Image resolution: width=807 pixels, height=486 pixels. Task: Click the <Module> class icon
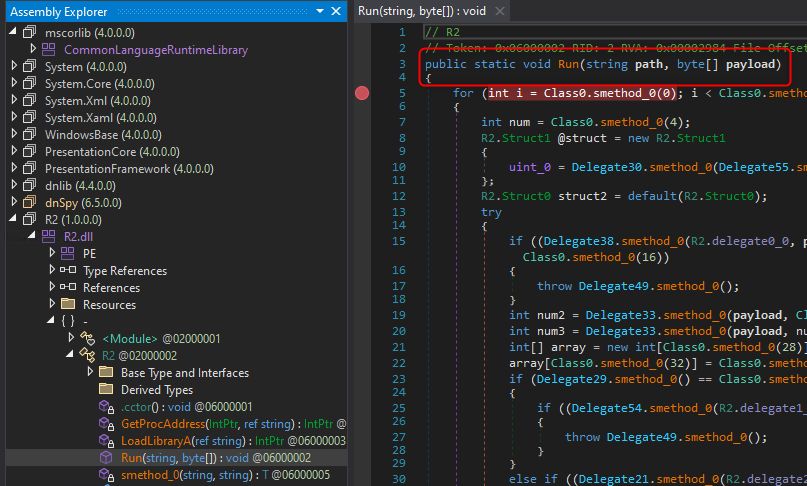click(87, 338)
